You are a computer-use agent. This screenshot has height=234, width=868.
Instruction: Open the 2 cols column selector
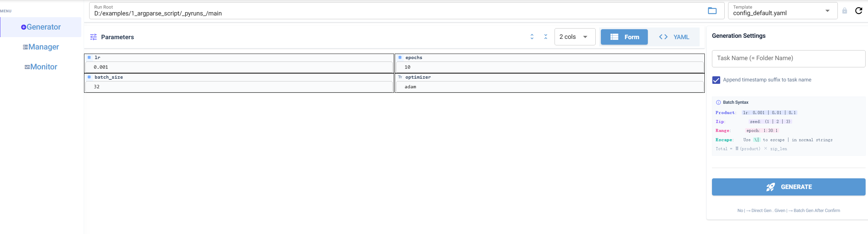coord(574,37)
